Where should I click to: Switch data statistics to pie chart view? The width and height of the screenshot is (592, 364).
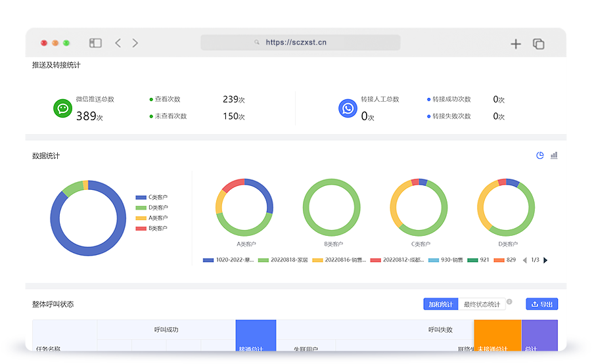click(540, 156)
